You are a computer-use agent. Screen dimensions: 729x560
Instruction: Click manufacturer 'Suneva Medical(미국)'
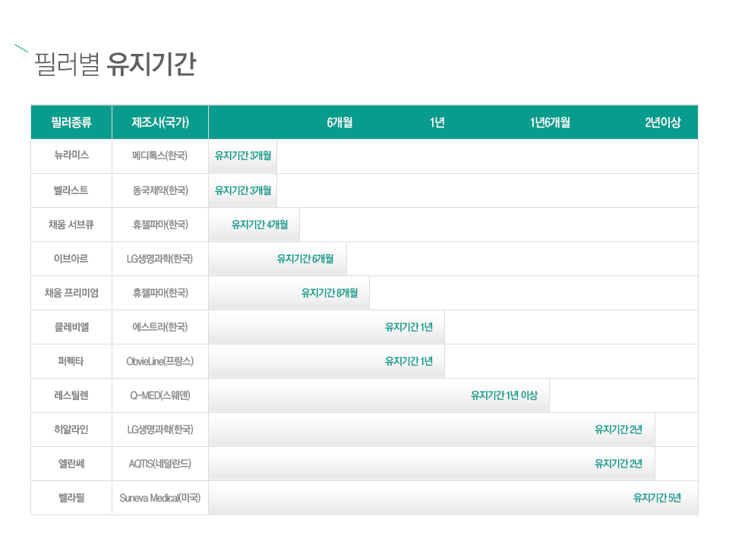(160, 498)
